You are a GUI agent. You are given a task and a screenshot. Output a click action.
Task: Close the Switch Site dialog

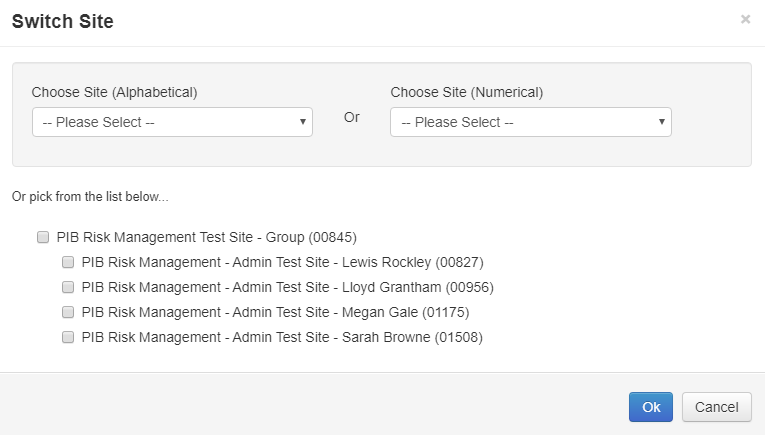pos(745,19)
